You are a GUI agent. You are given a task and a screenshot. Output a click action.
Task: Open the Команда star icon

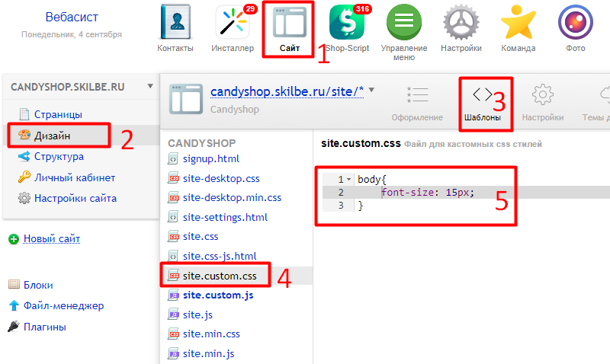click(518, 23)
